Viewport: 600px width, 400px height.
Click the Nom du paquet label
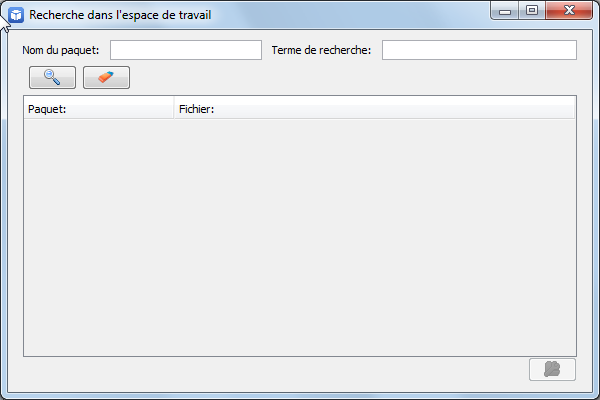[60, 50]
